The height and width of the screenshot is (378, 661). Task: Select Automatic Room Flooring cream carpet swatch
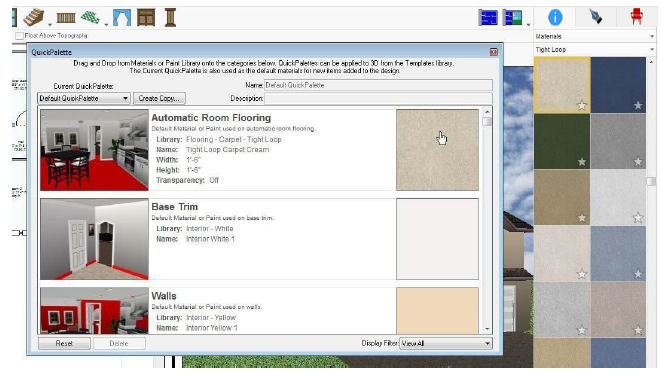click(437, 150)
